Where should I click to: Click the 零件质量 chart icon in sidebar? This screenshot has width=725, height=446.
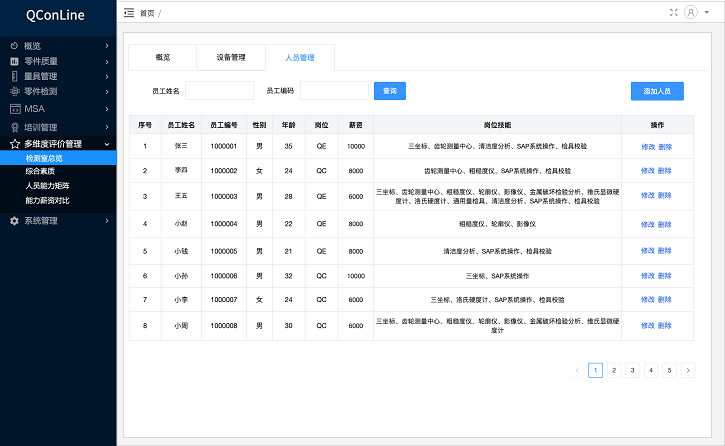(14, 61)
